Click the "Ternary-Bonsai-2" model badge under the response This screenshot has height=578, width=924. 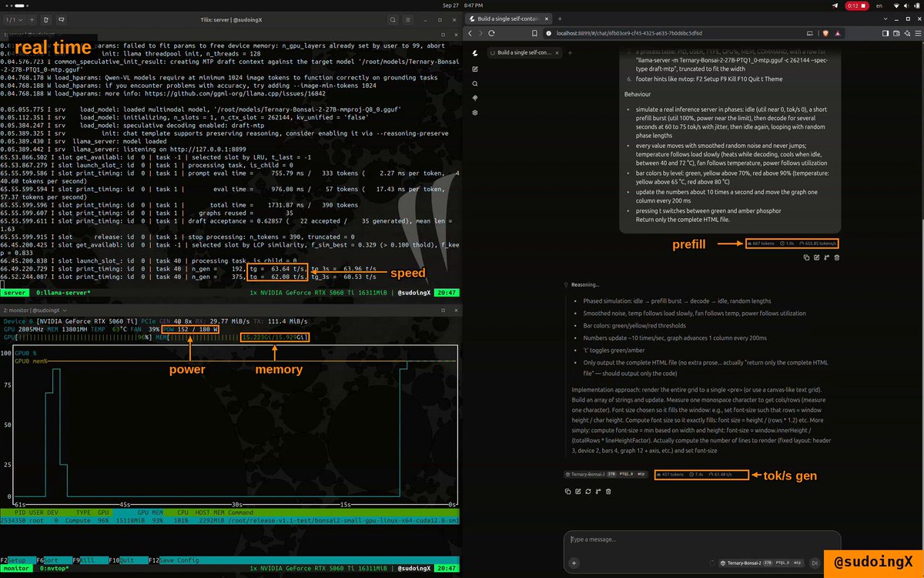[605, 474]
